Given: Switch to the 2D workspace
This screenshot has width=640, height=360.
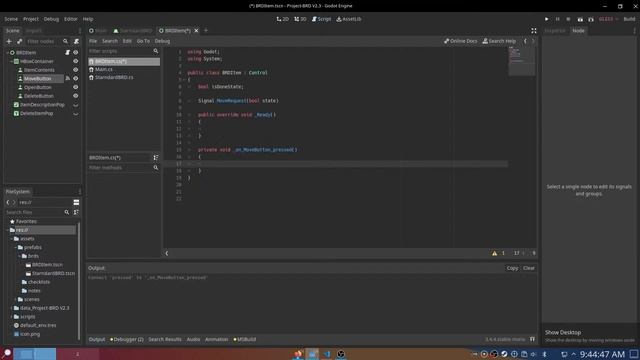Looking at the screenshot, I should 282,19.
